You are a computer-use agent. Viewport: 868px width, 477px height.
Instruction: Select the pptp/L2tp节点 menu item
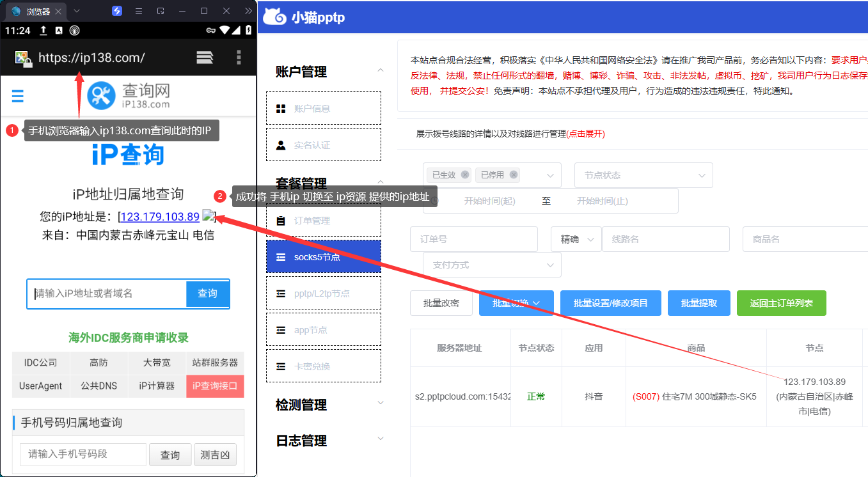coord(324,293)
